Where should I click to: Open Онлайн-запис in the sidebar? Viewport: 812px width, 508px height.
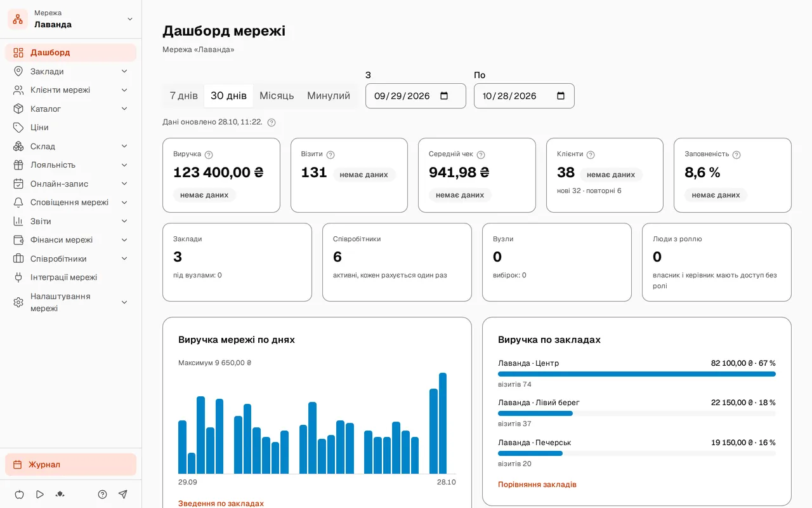71,184
